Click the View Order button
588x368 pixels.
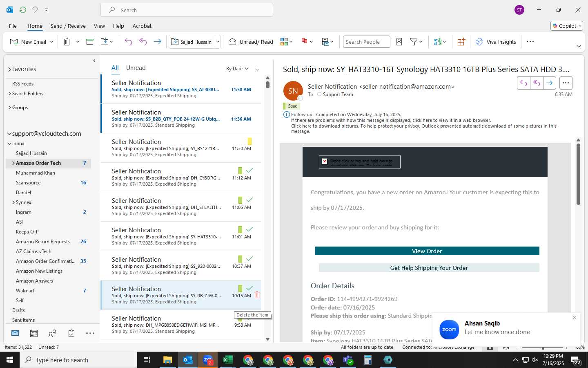(x=427, y=251)
